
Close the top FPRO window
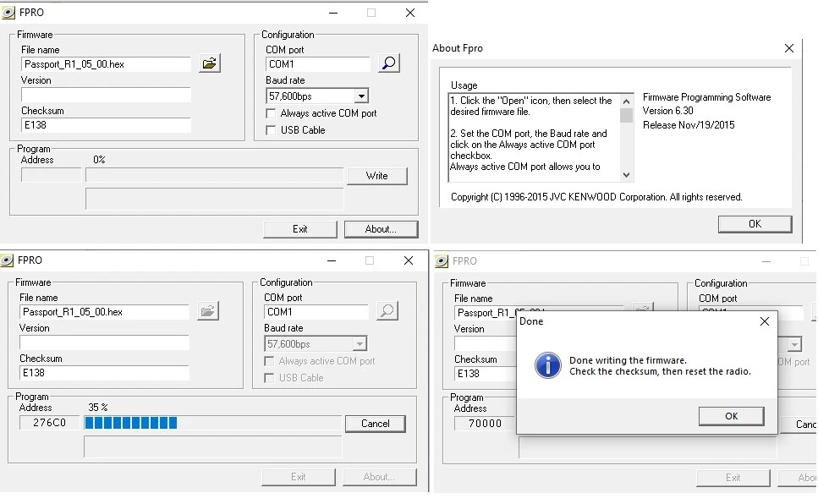pyautogui.click(x=410, y=13)
